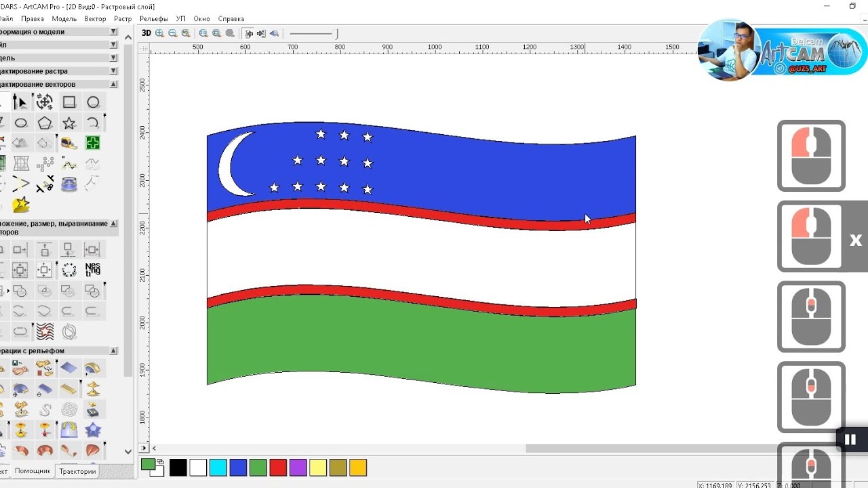
Task: Click the green cross vector doctor icon
Action: click(93, 143)
